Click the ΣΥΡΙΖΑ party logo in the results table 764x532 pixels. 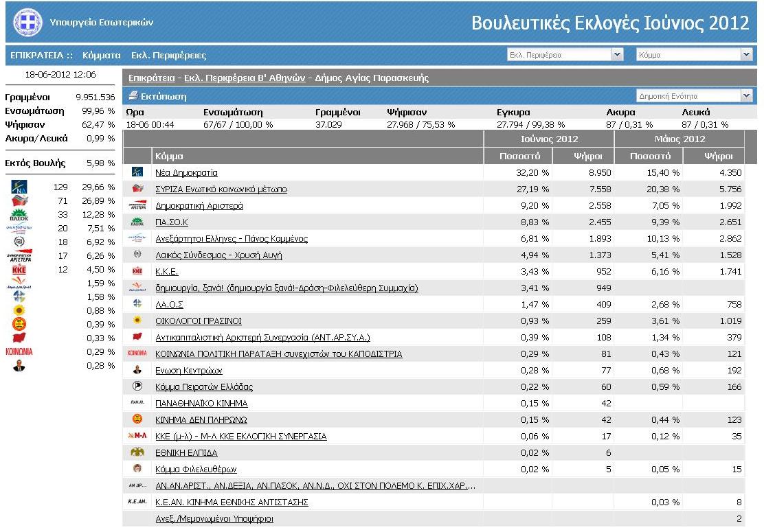pos(137,189)
